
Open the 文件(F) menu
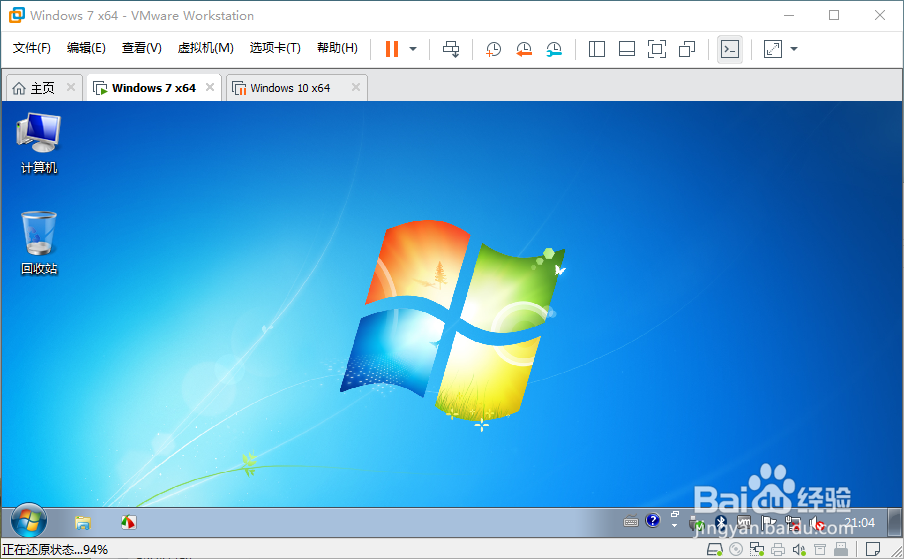[32, 48]
